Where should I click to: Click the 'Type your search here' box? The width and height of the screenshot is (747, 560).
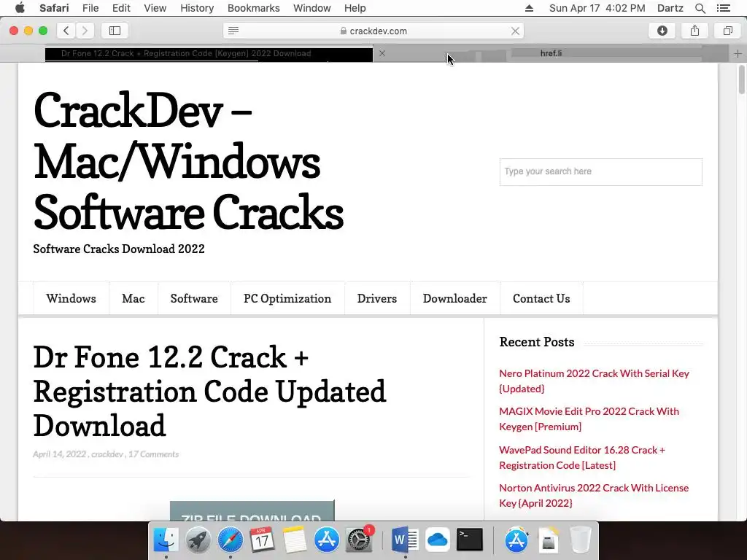pyautogui.click(x=601, y=172)
